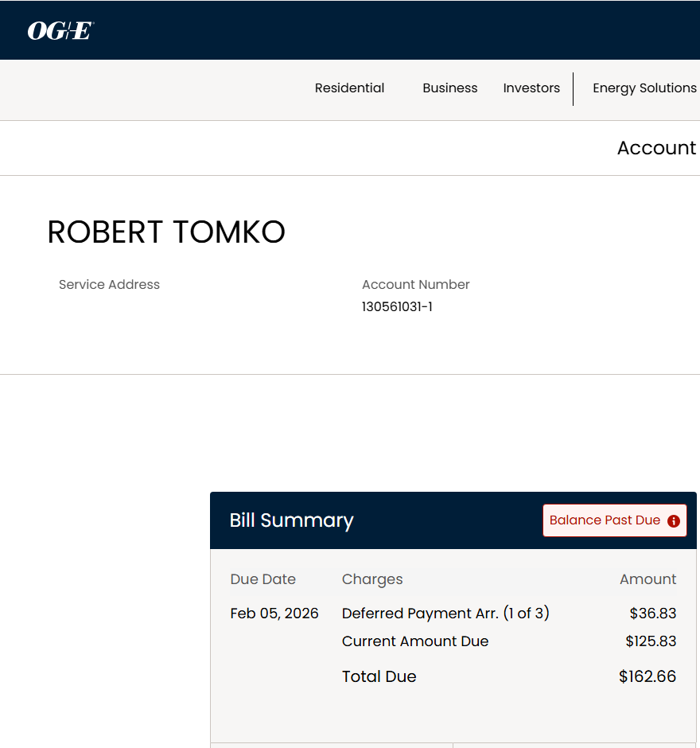Open the Business menu
Image resolution: width=700 pixels, height=748 pixels.
(449, 88)
